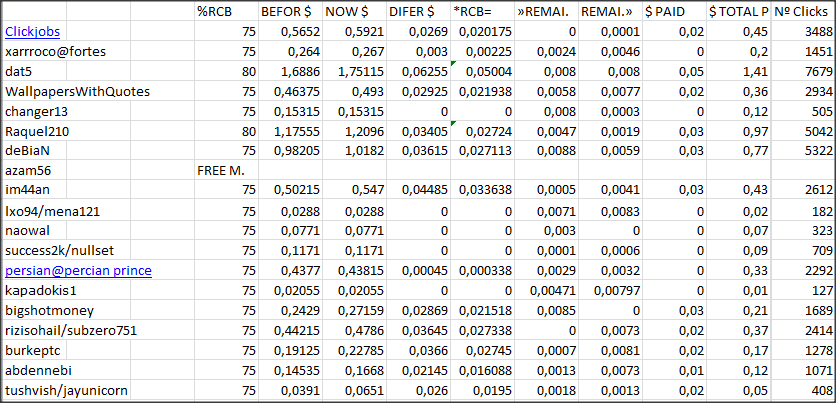Image resolution: width=836 pixels, height=403 pixels.
Task: Select the $ PAID header cell
Action: (674, 12)
